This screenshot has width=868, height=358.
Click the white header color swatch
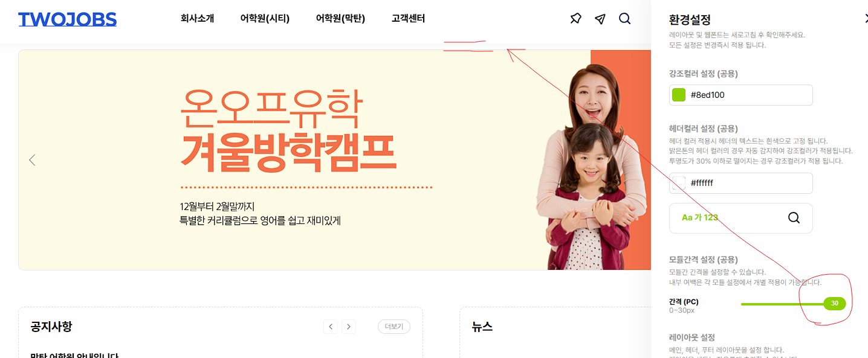tap(679, 183)
